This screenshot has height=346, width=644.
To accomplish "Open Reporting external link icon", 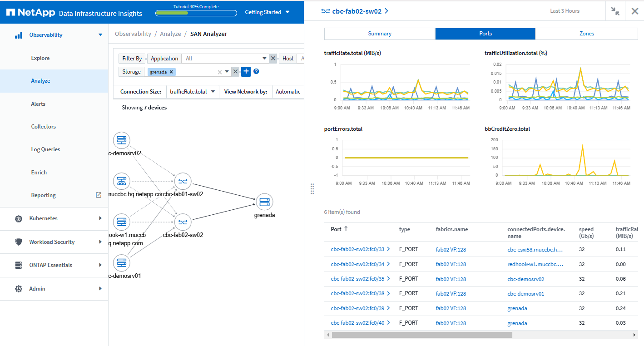I will click(x=99, y=195).
